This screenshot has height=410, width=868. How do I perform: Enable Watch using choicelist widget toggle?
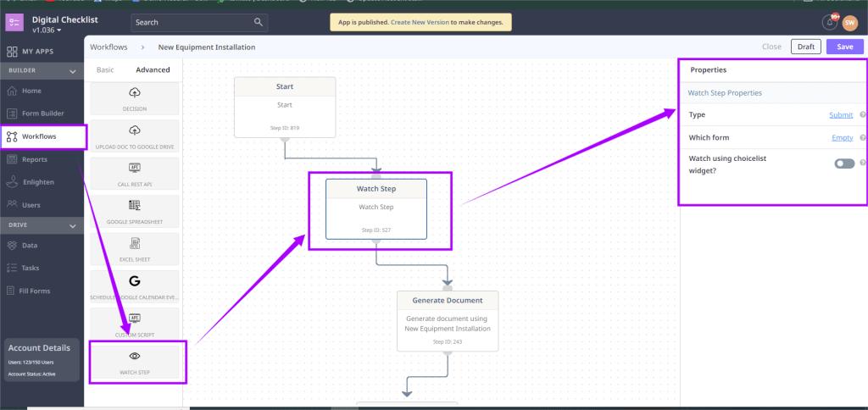[843, 163]
